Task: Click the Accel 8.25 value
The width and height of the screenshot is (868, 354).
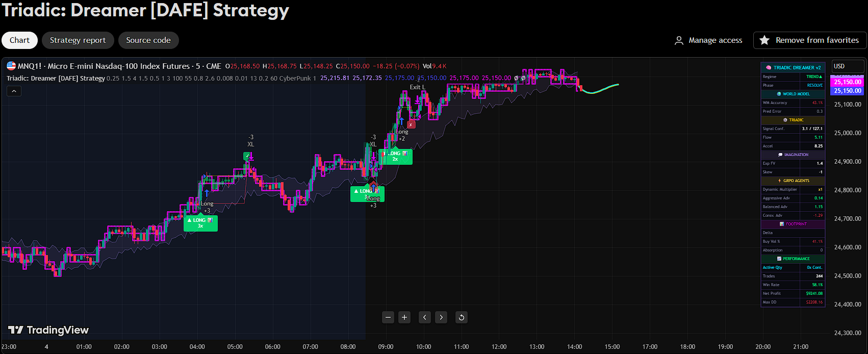Action: pyautogui.click(x=819, y=146)
